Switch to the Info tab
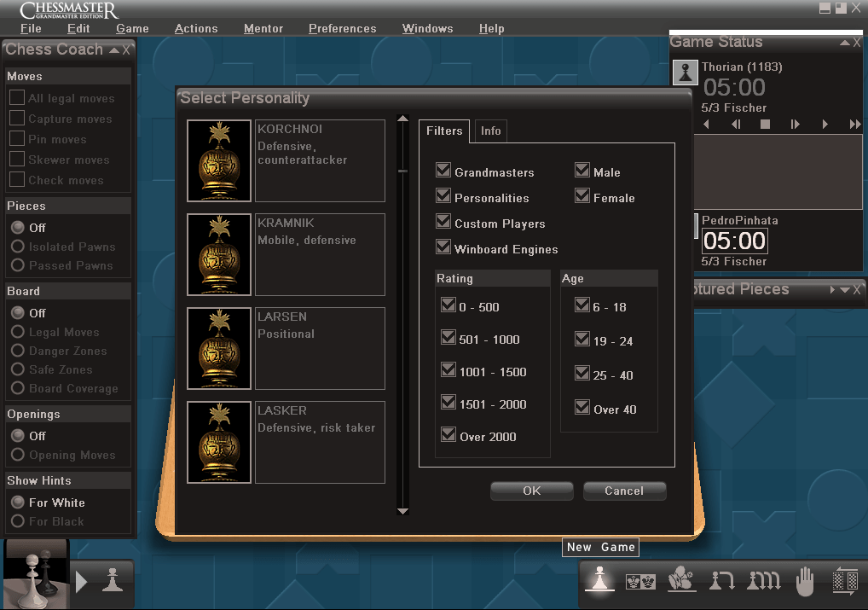 click(490, 131)
